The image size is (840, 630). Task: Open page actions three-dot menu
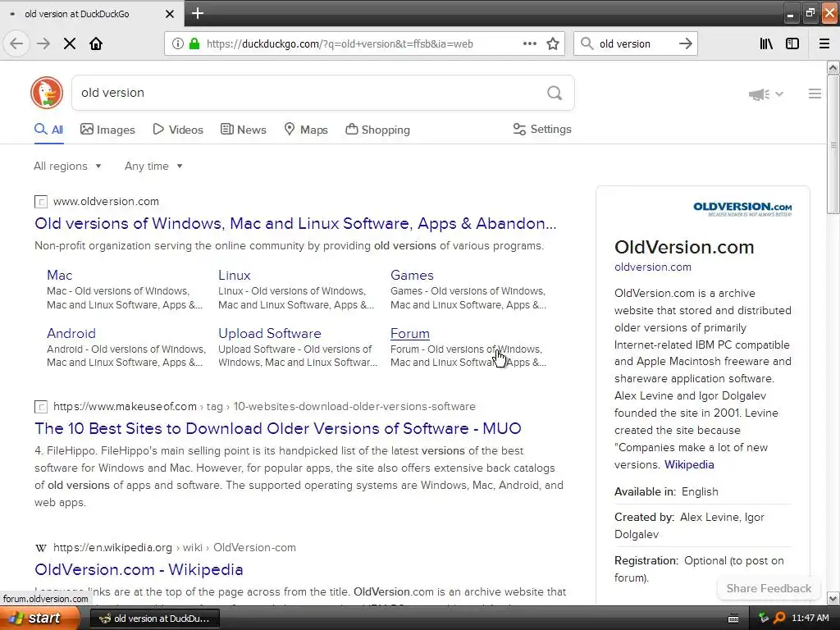[x=530, y=44]
